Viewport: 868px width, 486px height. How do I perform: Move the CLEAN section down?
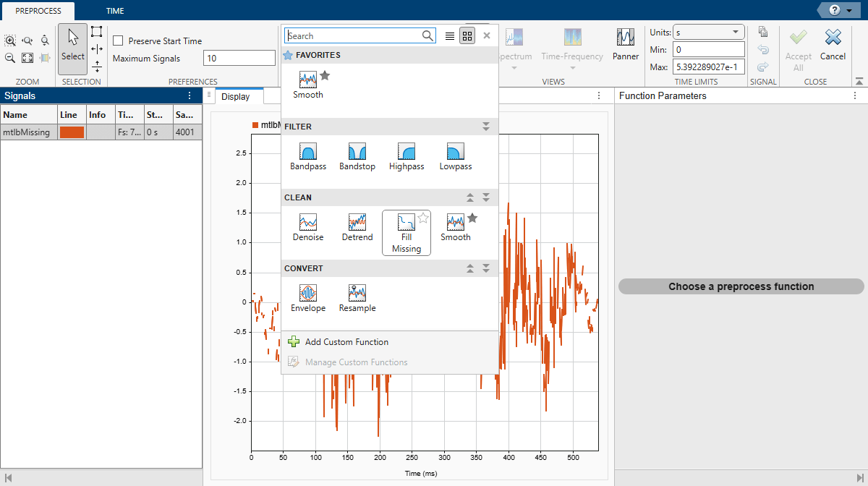486,197
